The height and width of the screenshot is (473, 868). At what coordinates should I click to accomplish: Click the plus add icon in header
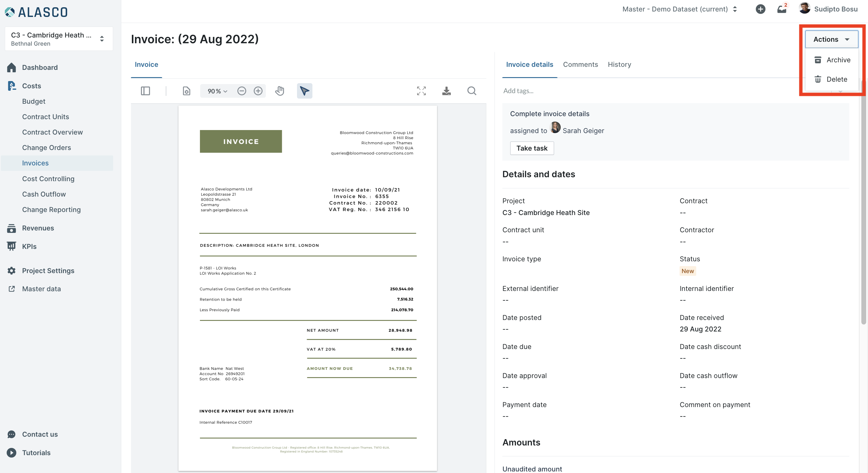(x=760, y=9)
